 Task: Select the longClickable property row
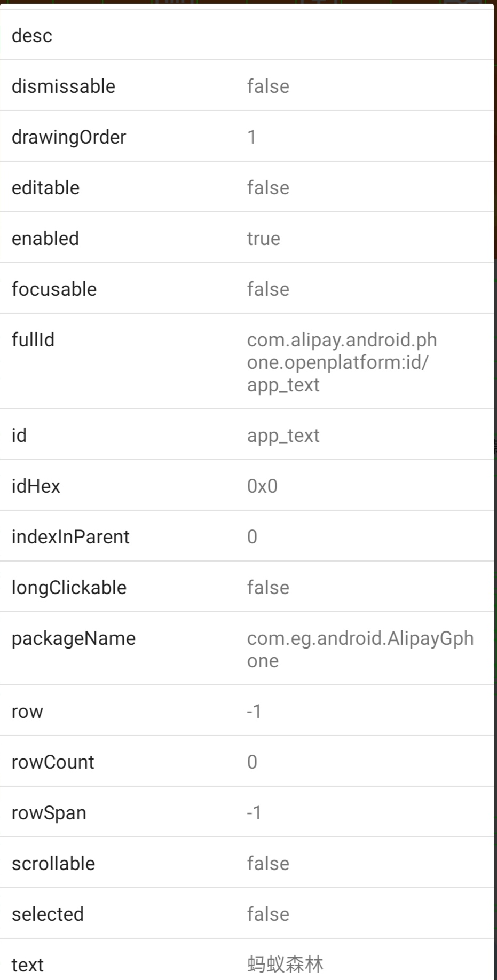click(247, 587)
